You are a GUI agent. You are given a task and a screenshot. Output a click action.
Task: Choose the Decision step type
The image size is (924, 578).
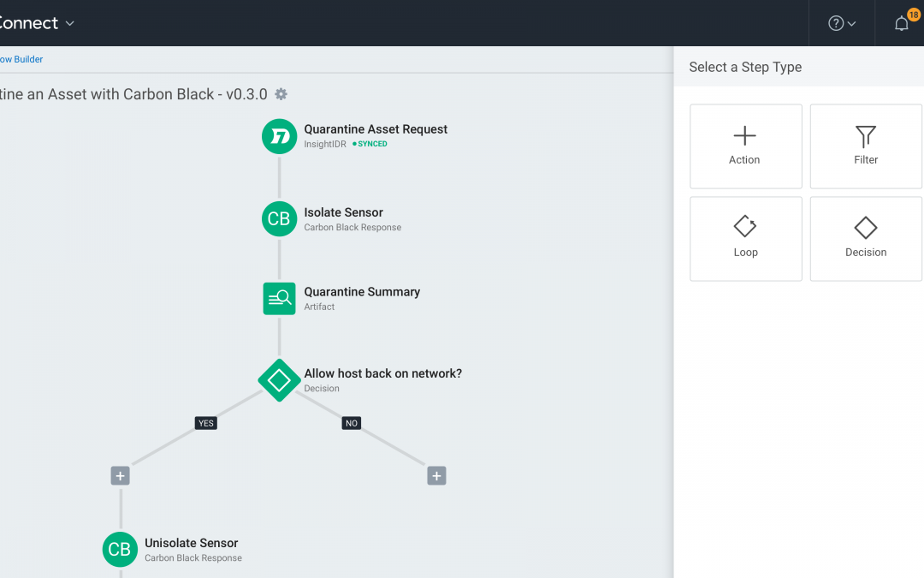click(866, 239)
